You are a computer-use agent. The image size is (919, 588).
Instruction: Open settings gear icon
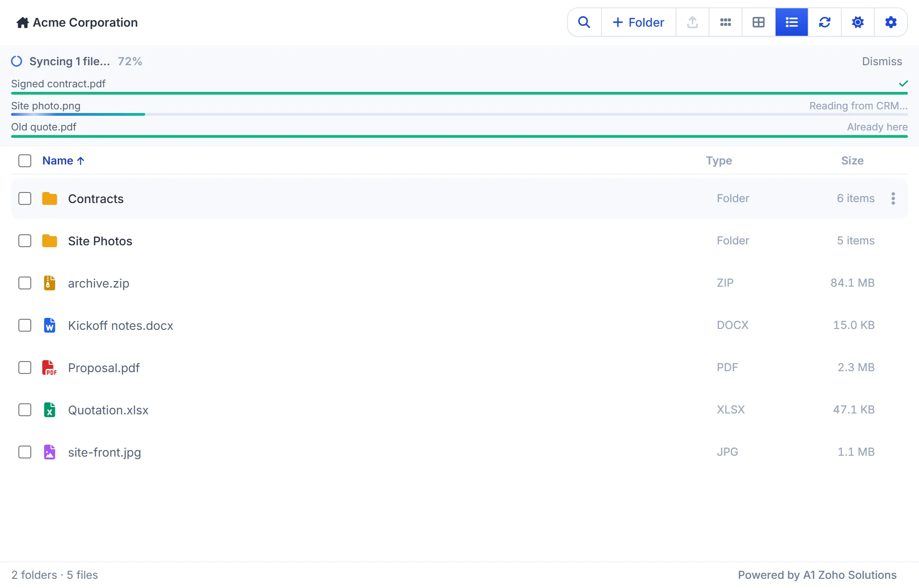coord(891,22)
